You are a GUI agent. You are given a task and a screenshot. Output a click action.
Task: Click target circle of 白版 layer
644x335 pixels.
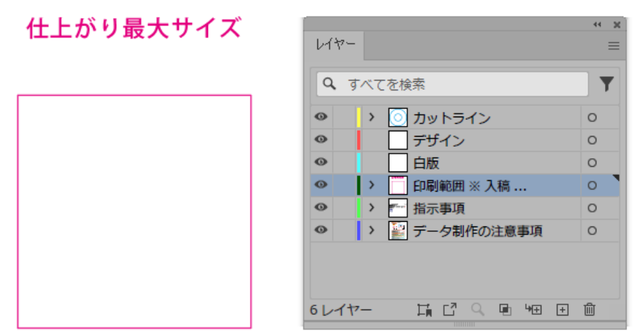(592, 163)
